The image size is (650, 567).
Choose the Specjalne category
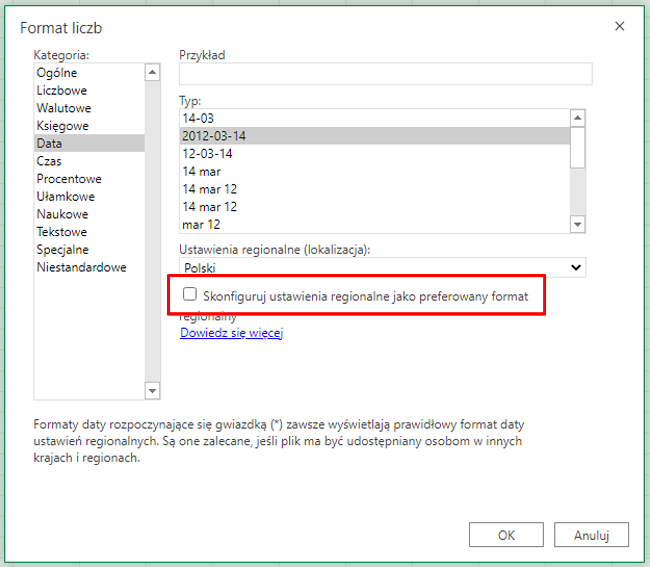coord(89,250)
